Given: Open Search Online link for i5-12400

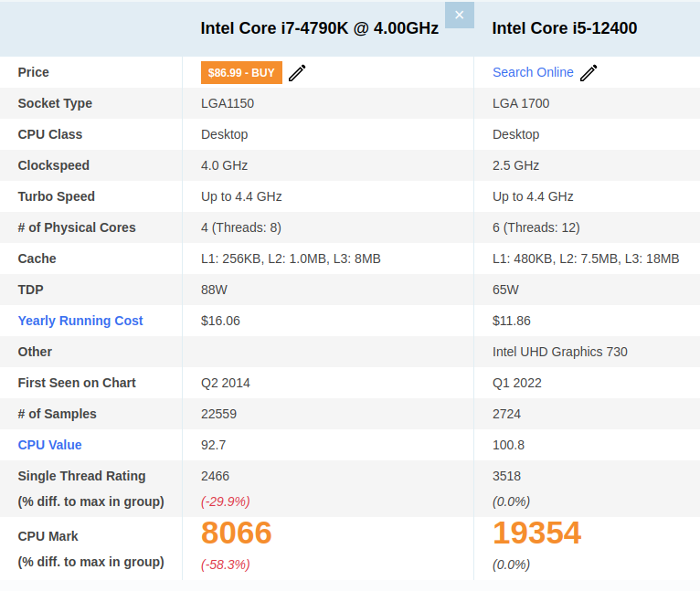Looking at the screenshot, I should [x=533, y=72].
